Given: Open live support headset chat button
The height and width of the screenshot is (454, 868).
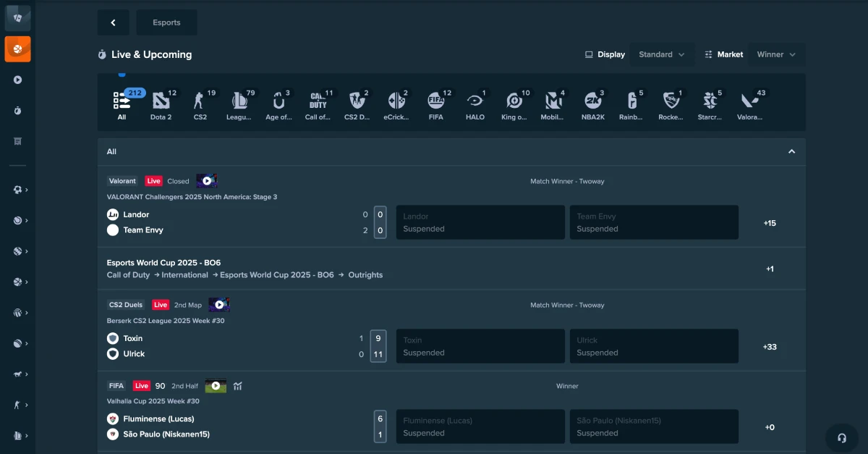Looking at the screenshot, I should (842, 437).
